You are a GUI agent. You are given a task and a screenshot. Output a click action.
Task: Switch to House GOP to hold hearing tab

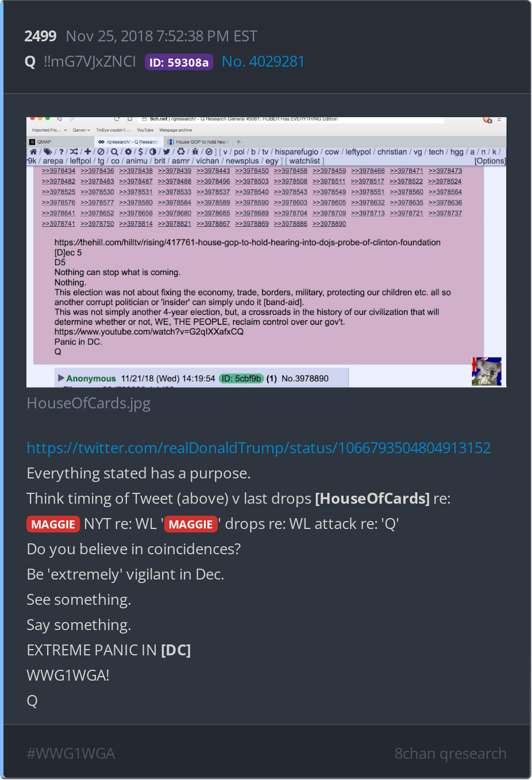(198, 142)
